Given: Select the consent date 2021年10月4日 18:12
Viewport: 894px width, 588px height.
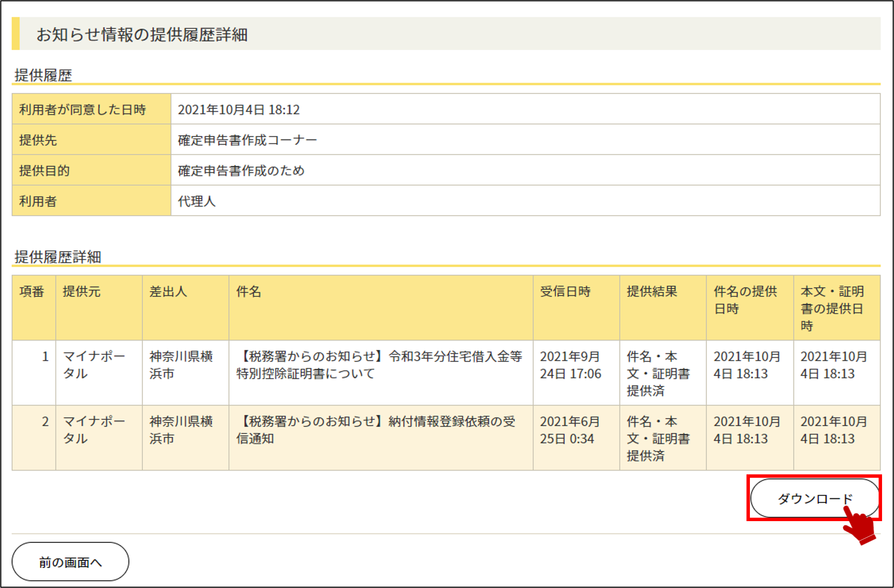Looking at the screenshot, I should point(238,110).
